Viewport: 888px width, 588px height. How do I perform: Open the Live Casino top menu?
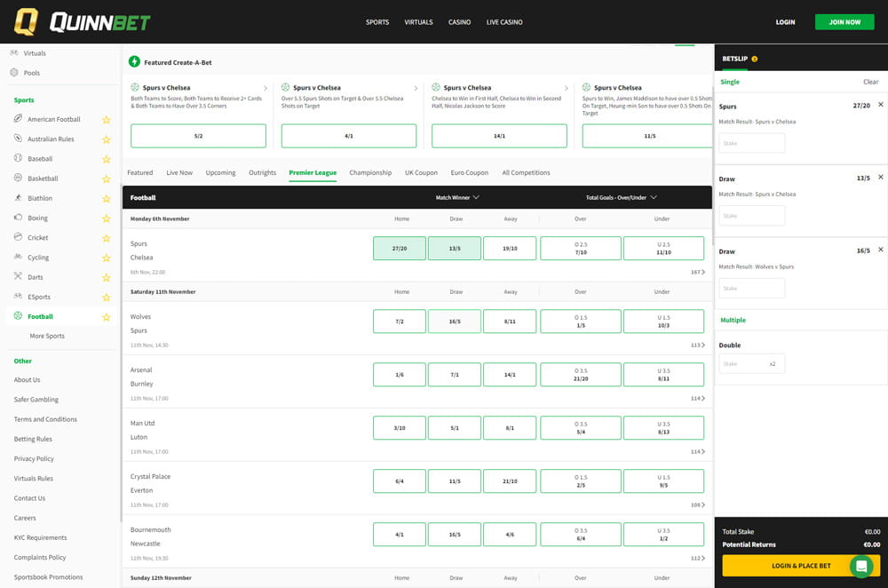504,22
